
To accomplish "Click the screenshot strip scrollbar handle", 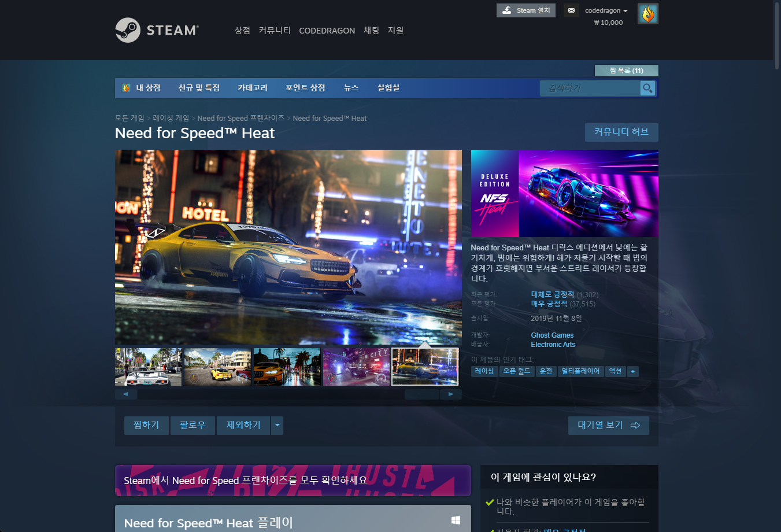I will point(422,394).
